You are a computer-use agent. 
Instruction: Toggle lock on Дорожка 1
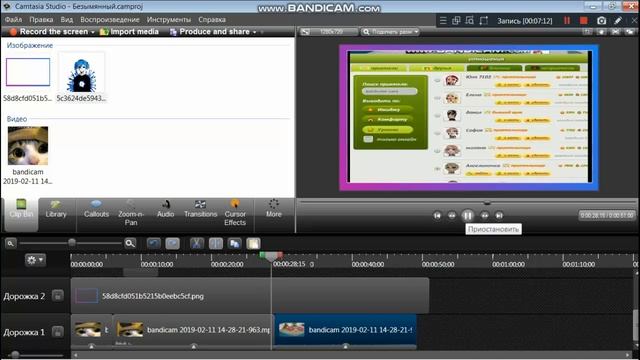pyautogui.click(x=58, y=332)
